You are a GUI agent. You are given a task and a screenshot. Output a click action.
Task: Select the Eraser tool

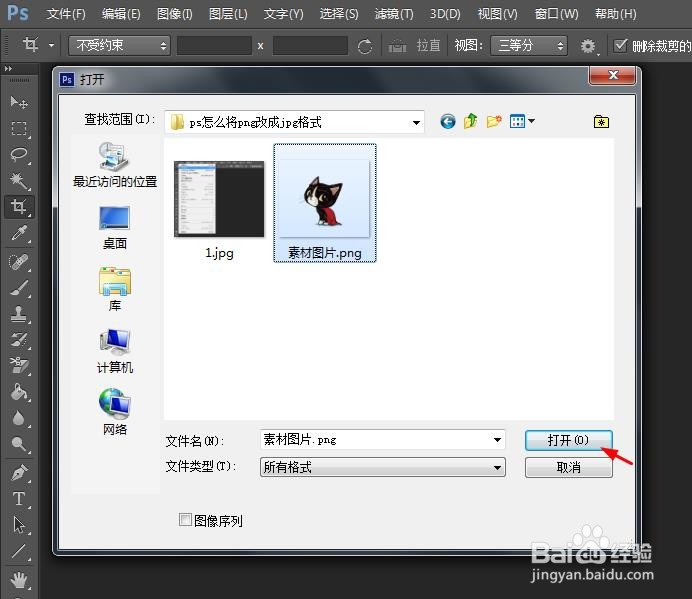pyautogui.click(x=19, y=365)
